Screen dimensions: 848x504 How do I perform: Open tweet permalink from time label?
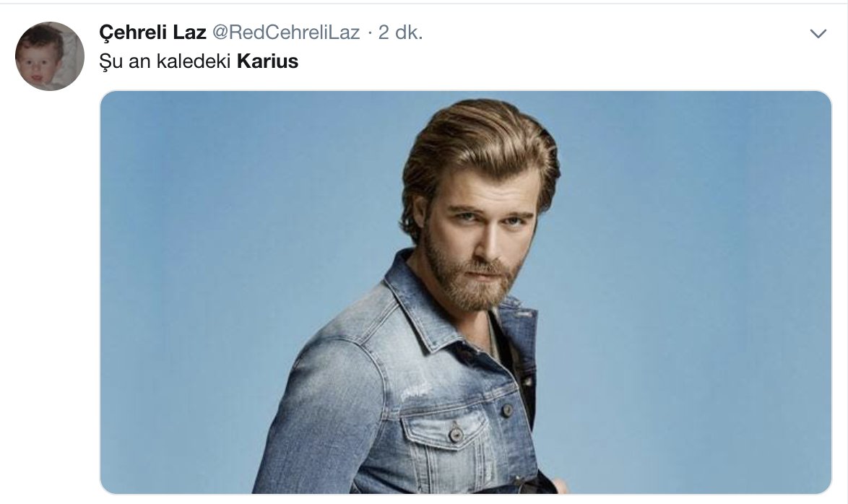(x=400, y=32)
